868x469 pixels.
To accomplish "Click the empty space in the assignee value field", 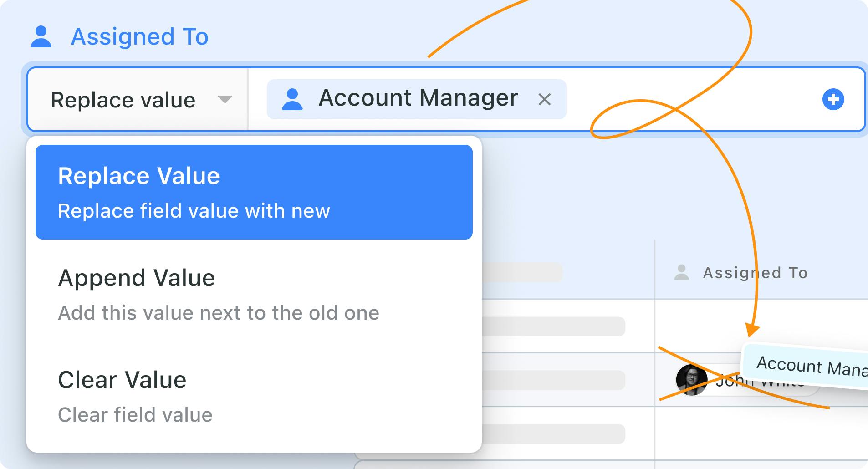I will (692, 99).
